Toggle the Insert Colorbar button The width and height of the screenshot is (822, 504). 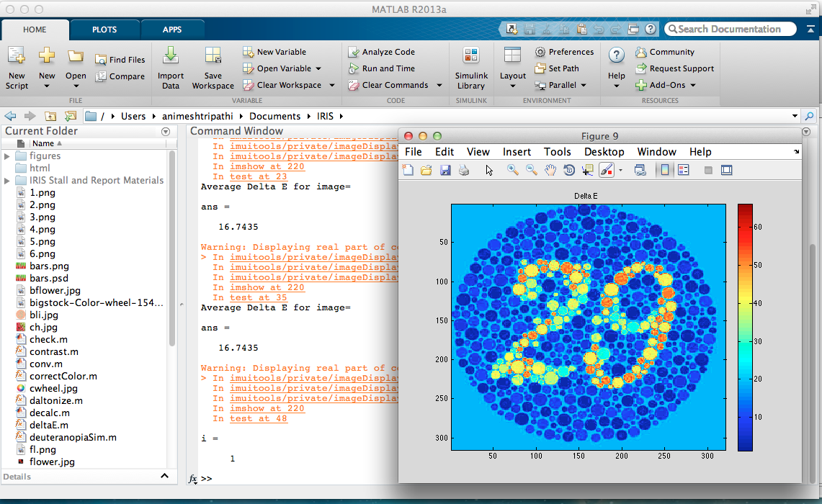click(664, 170)
